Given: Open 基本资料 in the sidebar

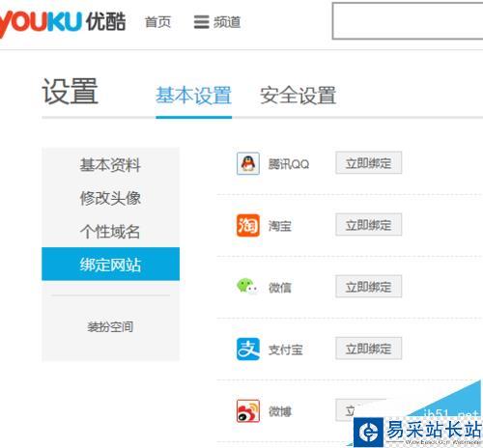Looking at the screenshot, I should (110, 165).
